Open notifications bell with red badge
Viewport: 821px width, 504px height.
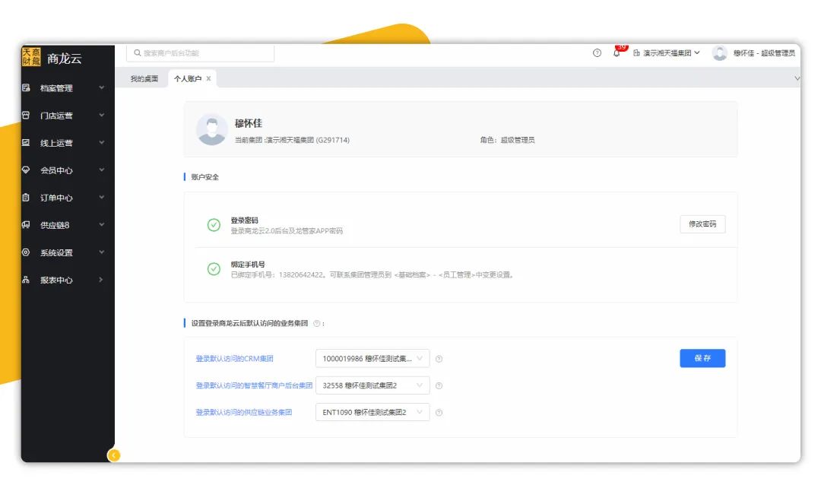pos(618,52)
